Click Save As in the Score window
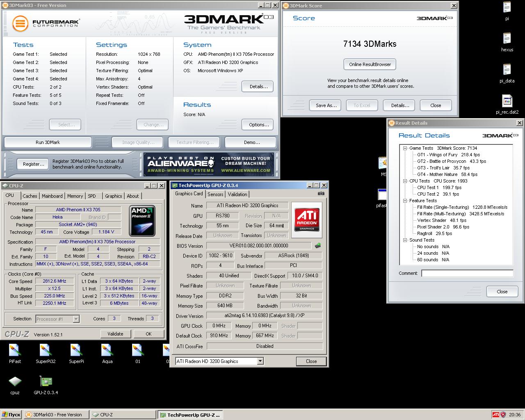 coord(326,105)
